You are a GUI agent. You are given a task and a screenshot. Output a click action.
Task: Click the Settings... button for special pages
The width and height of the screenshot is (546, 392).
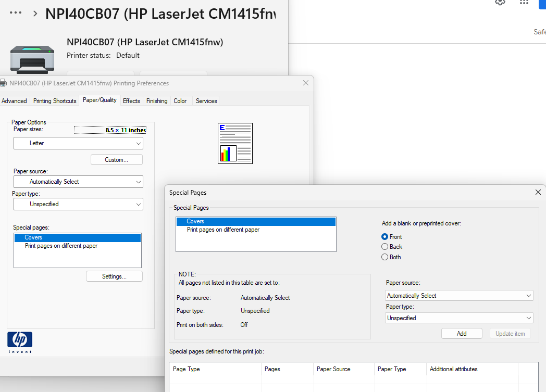coord(114,276)
